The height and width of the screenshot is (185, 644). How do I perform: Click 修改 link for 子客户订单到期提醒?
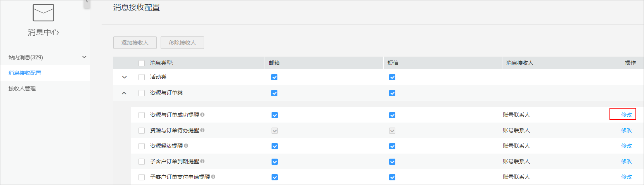627,161
